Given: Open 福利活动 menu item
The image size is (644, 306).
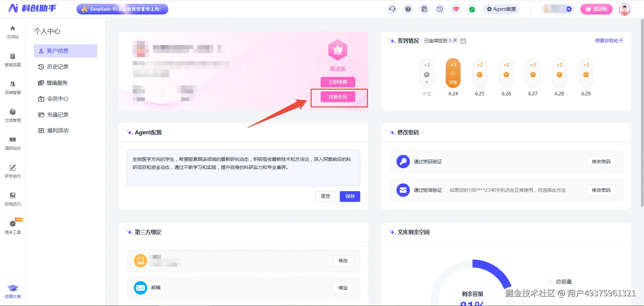Looking at the screenshot, I should (x=65, y=130).
